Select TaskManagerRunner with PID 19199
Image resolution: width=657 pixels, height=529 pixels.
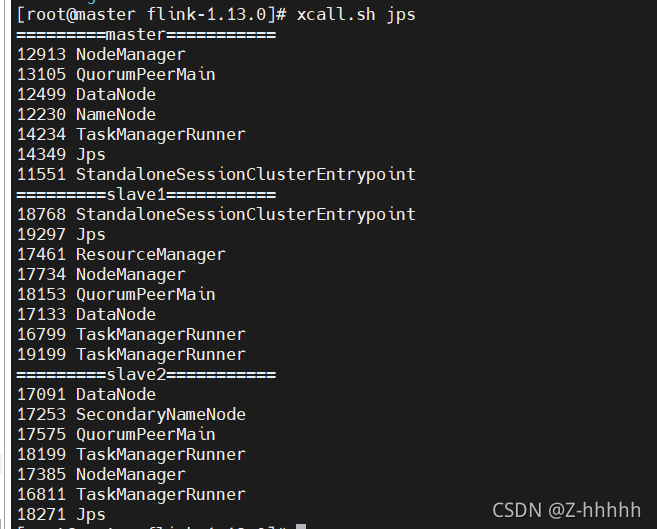pyautogui.click(x=131, y=355)
